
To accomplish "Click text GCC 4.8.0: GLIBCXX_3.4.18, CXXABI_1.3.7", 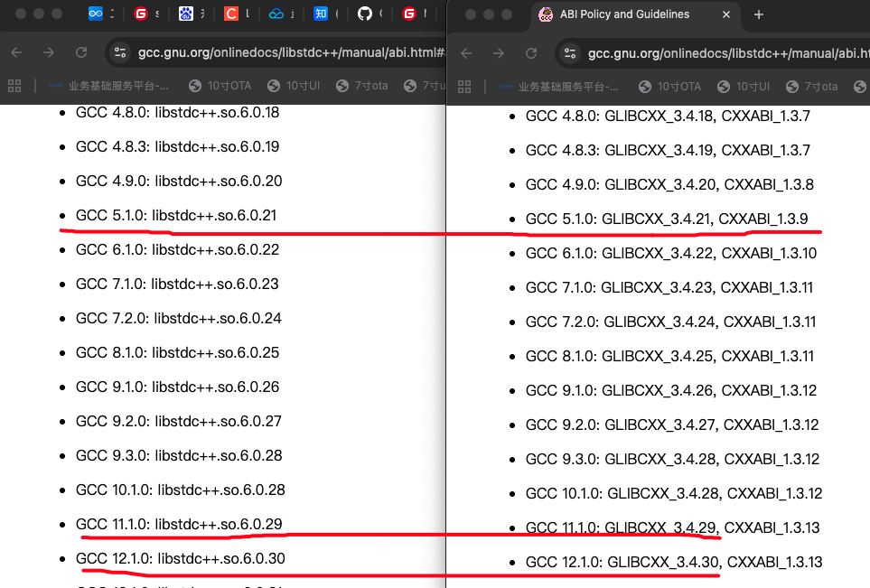I will 668,117.
